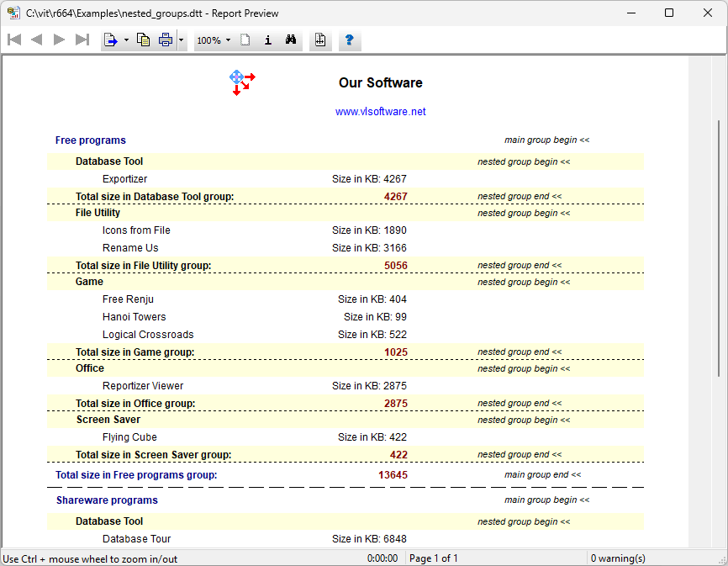
Task: Click the 'Office' group header
Action: [x=90, y=368]
